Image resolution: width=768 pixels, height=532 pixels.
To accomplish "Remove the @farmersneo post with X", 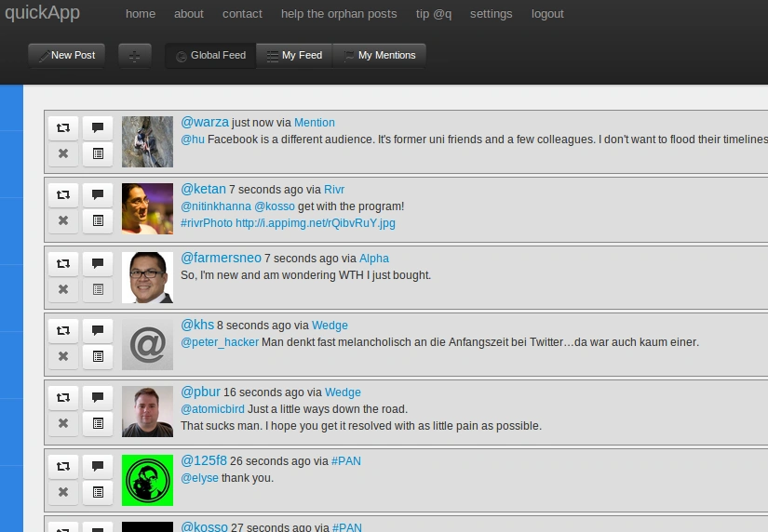I will (x=63, y=290).
